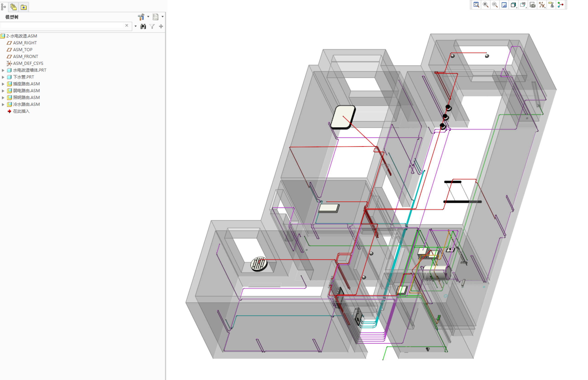Expand the 弱电路由.ASM node

3,91
